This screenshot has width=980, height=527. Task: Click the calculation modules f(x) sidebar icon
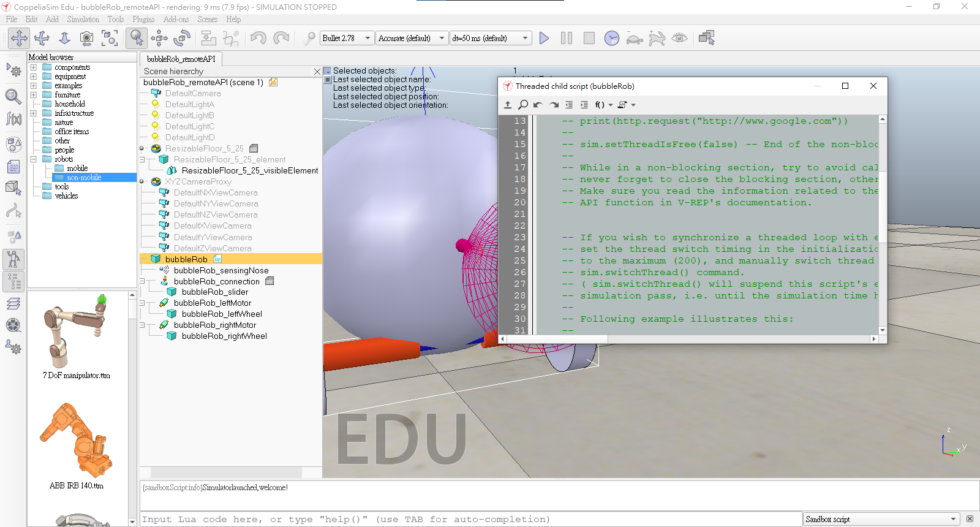pos(13,118)
